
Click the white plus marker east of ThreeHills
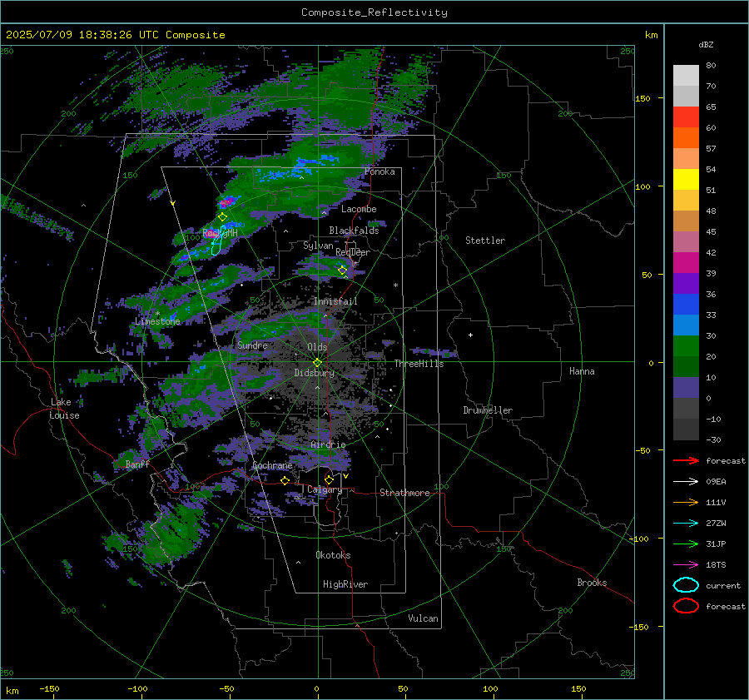470,335
